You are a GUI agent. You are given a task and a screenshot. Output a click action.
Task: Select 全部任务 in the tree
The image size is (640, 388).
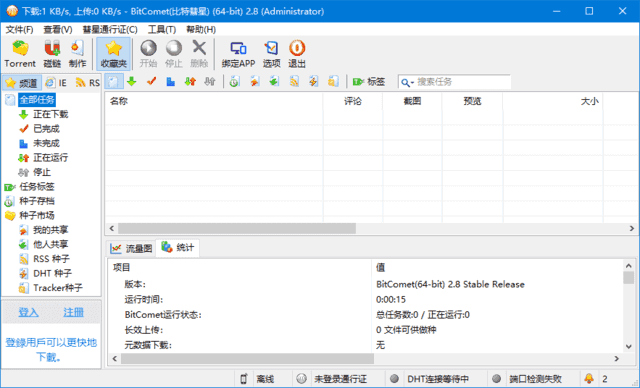pos(37,100)
